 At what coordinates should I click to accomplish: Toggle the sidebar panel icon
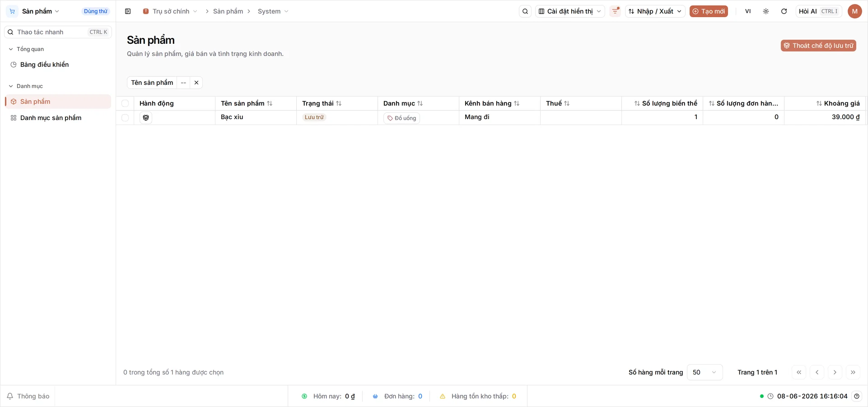128,11
